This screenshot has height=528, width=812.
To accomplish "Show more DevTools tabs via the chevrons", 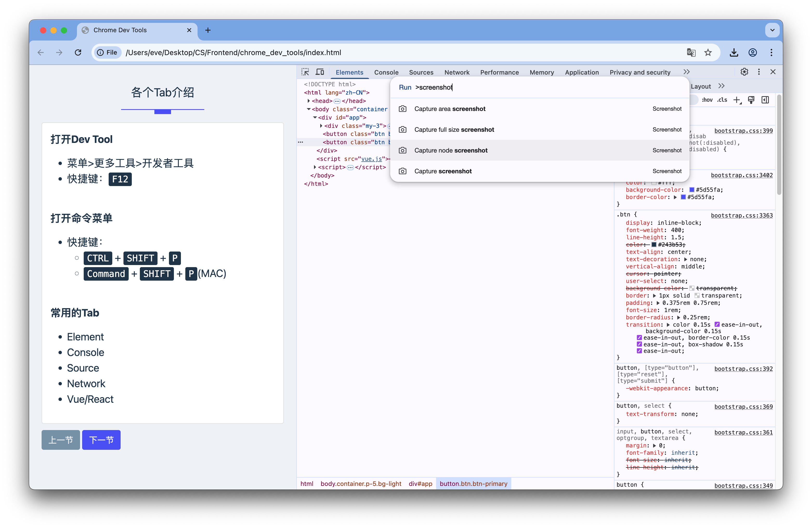I will (686, 72).
